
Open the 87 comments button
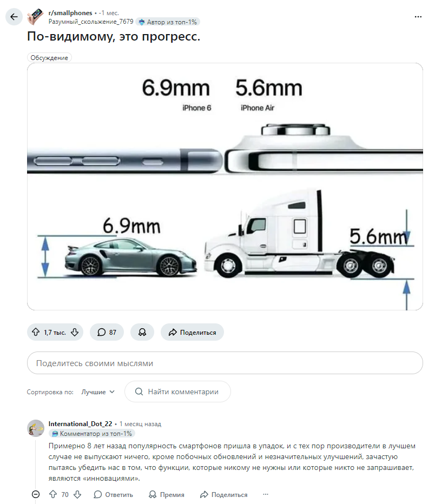tap(107, 333)
